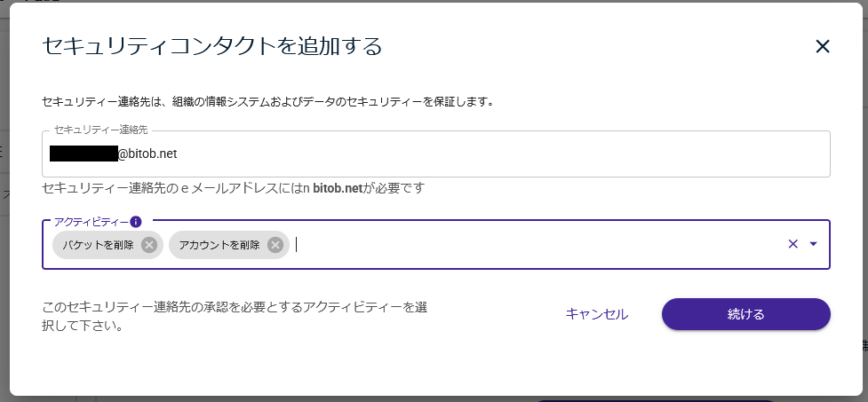Clear all selected activities with X icon
This screenshot has height=402, width=868.
792,244
